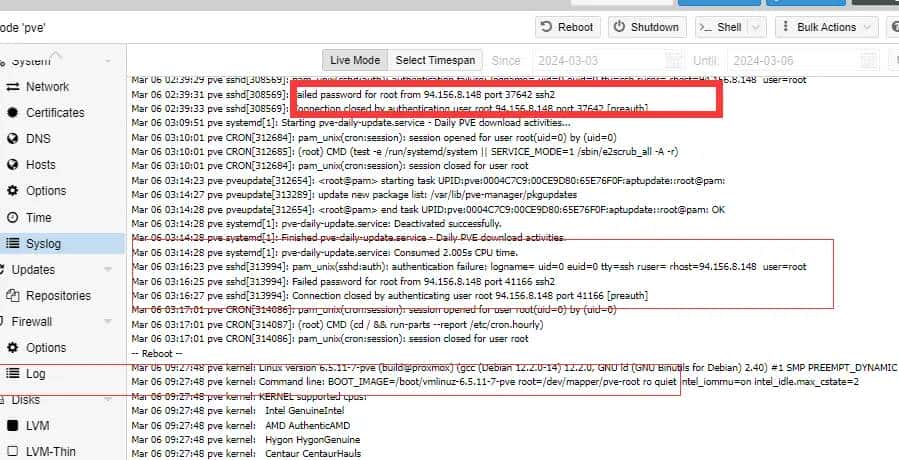Collapse the Firewall section arrow
This screenshot has width=899, height=460.
(108, 322)
